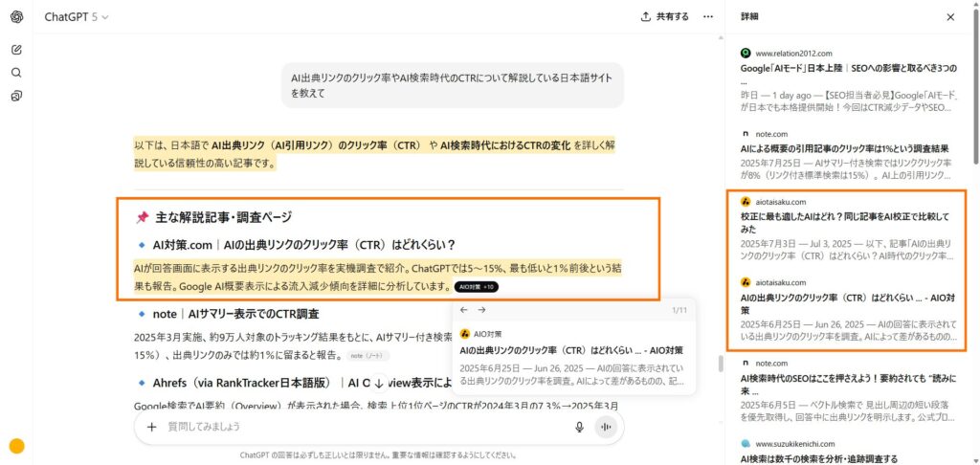This screenshot has width=980, height=465.
Task: Click the AIO対策 +10 citation chip
Action: click(x=476, y=286)
